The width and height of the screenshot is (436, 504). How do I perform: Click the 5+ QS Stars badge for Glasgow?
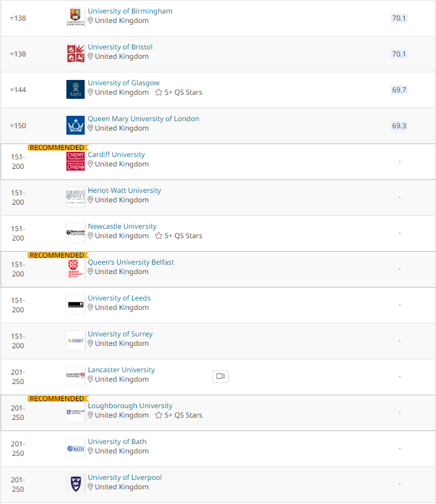[179, 92]
